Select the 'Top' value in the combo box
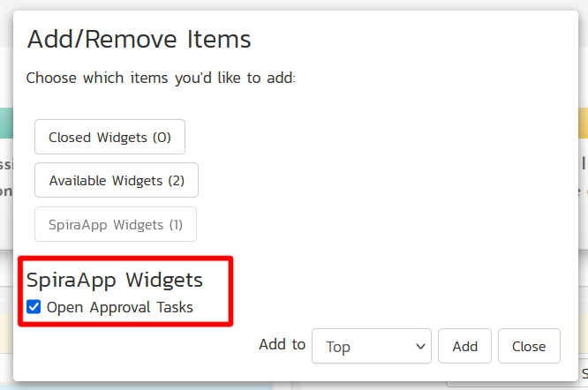 click(x=340, y=347)
